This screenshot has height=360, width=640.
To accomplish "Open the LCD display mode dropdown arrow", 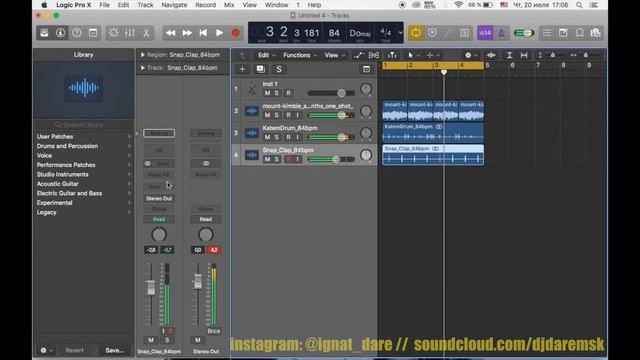I will 400,33.
